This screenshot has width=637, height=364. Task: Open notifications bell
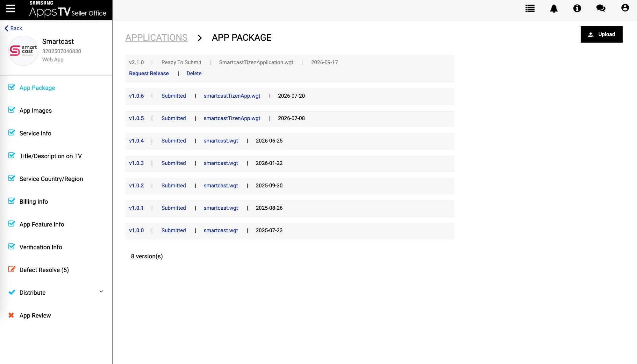[554, 9]
